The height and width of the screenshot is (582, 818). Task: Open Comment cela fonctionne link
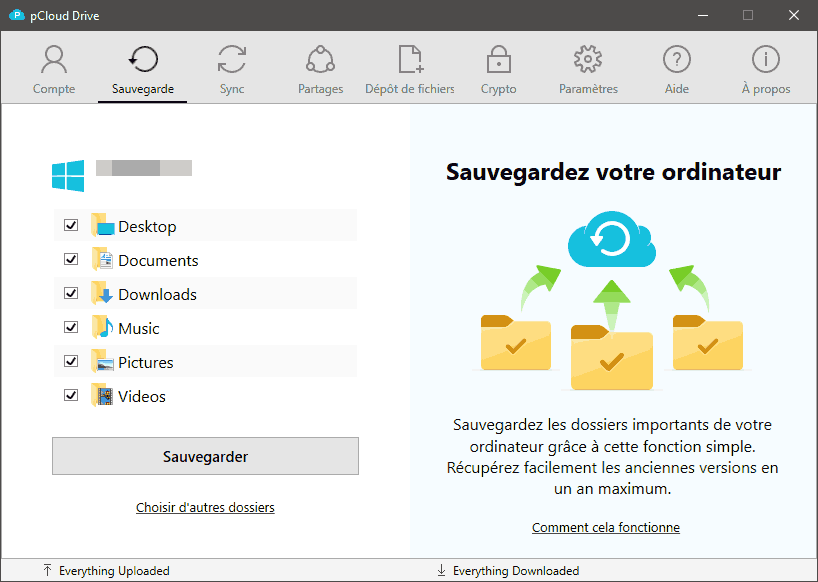(606, 527)
